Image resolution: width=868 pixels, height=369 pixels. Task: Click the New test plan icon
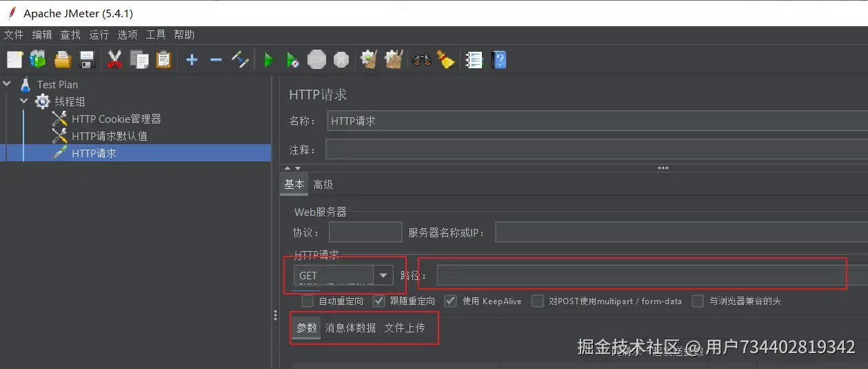[x=14, y=60]
